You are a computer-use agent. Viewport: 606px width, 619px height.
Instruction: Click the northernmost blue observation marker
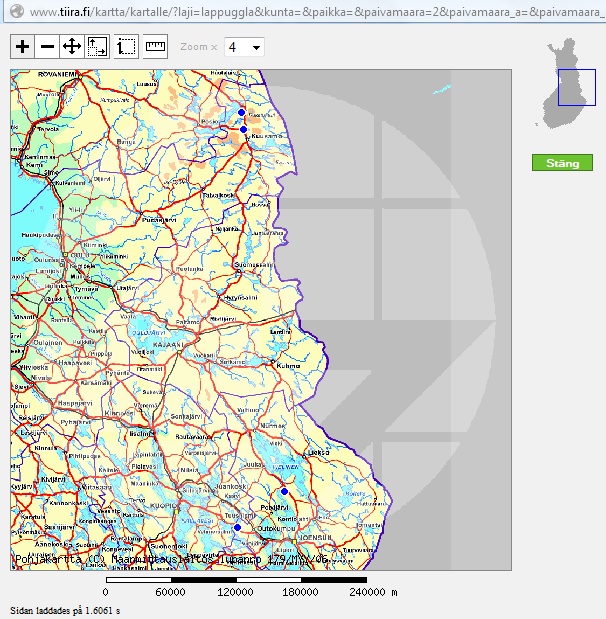pos(241,113)
